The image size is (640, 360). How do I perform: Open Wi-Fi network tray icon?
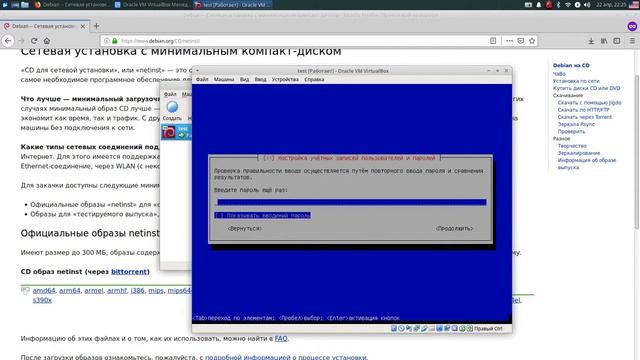[x=568, y=5]
